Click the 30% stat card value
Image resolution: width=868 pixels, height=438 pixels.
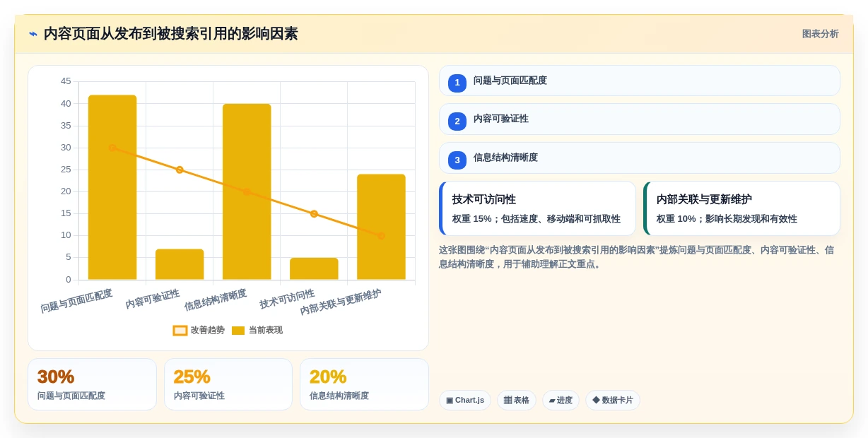[x=56, y=377]
